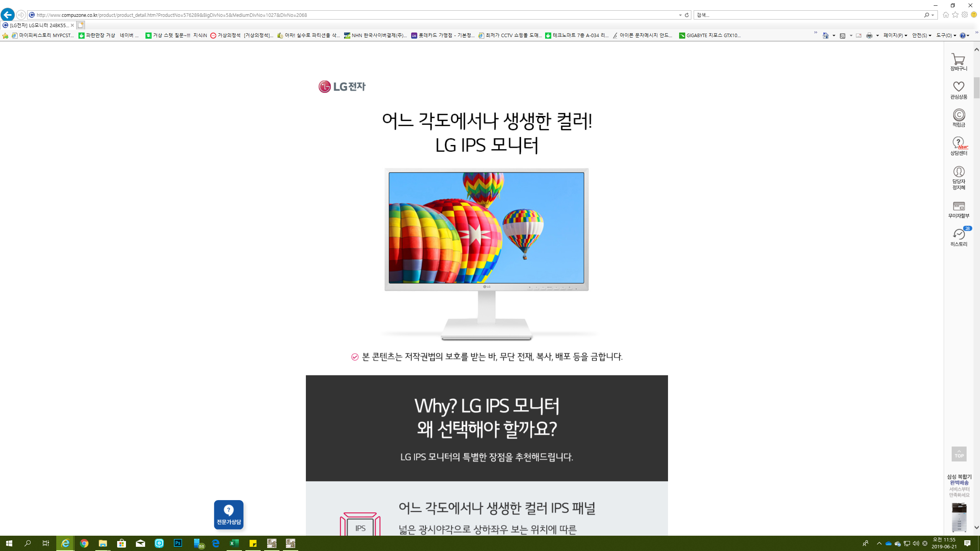980x551 pixels.
Task: Click the volume speaker icon in system tray
Action: pos(916,543)
